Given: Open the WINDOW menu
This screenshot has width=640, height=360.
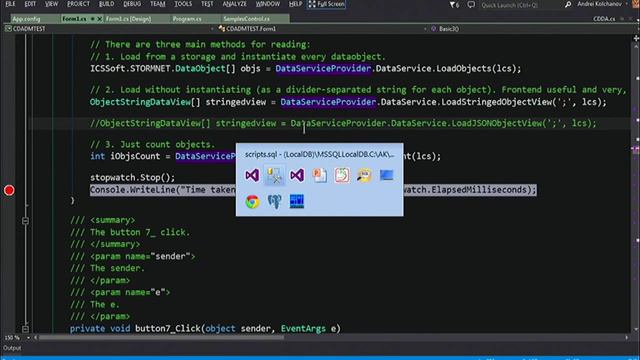Looking at the screenshot, I should (x=268, y=4).
